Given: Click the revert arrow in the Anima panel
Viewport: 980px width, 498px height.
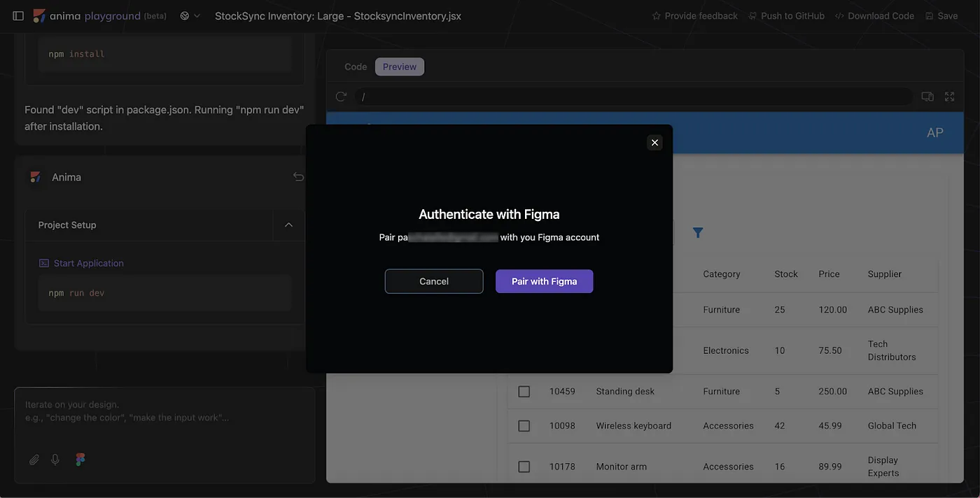Looking at the screenshot, I should (298, 176).
